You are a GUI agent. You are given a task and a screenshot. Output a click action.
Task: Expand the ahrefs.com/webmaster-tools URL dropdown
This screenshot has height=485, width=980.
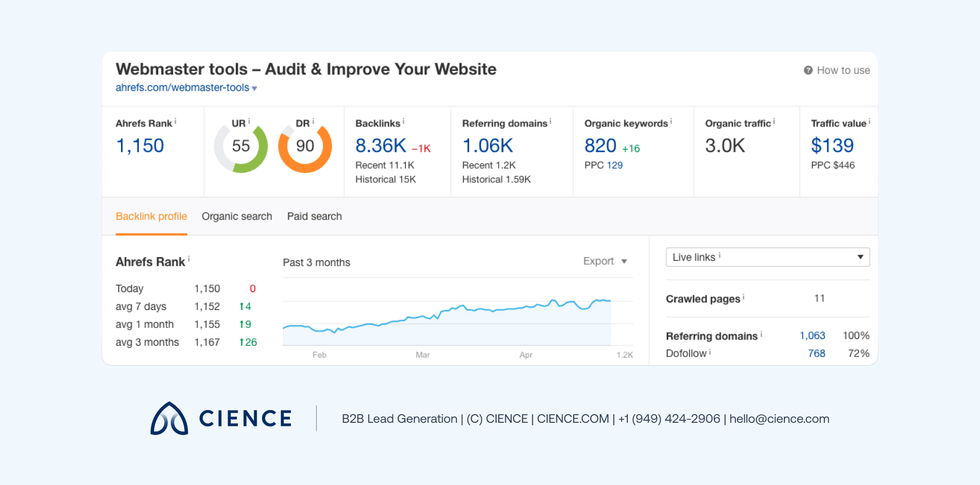254,88
